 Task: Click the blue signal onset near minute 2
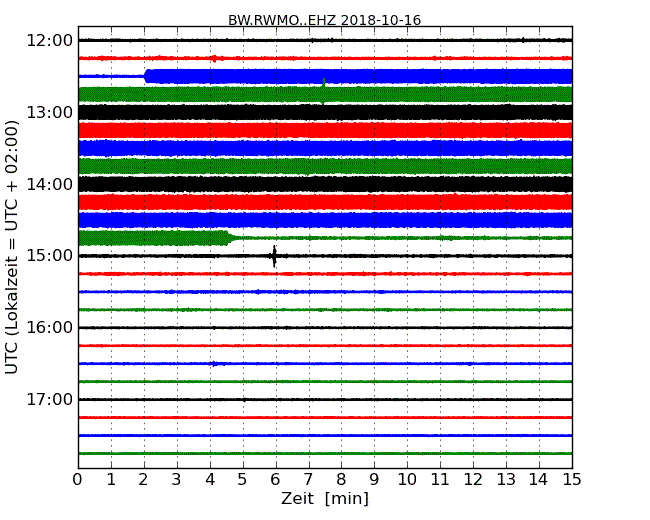[x=146, y=76]
